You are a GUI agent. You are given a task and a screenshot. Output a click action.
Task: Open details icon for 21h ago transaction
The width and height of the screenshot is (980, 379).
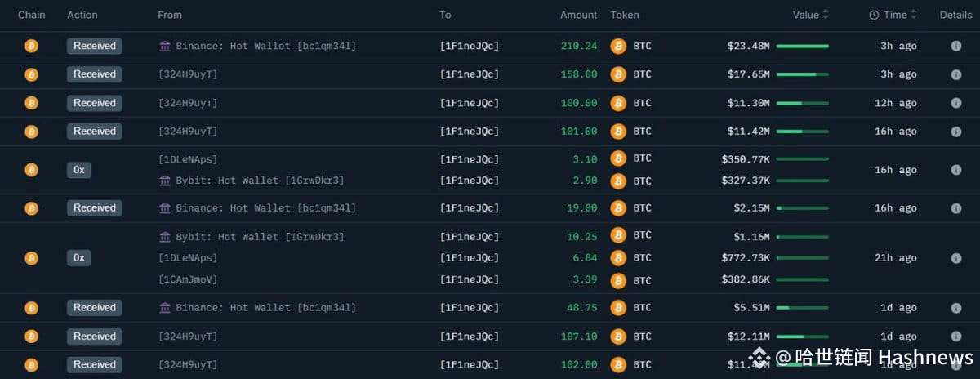[955, 258]
